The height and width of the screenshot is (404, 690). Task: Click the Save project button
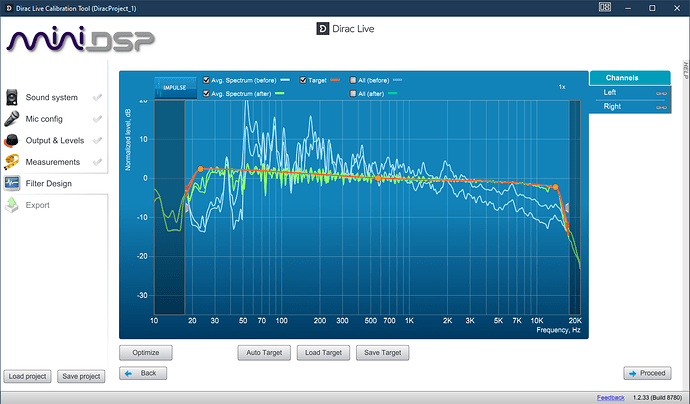click(81, 376)
